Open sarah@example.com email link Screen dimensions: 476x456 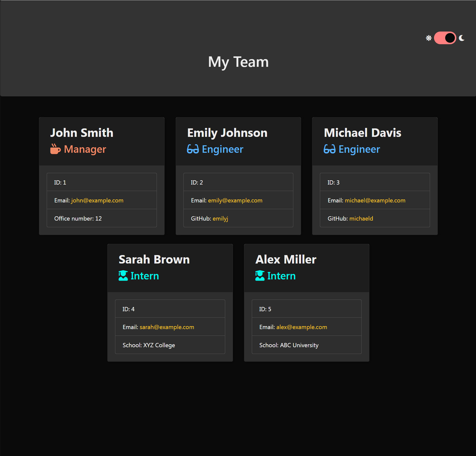coord(167,327)
